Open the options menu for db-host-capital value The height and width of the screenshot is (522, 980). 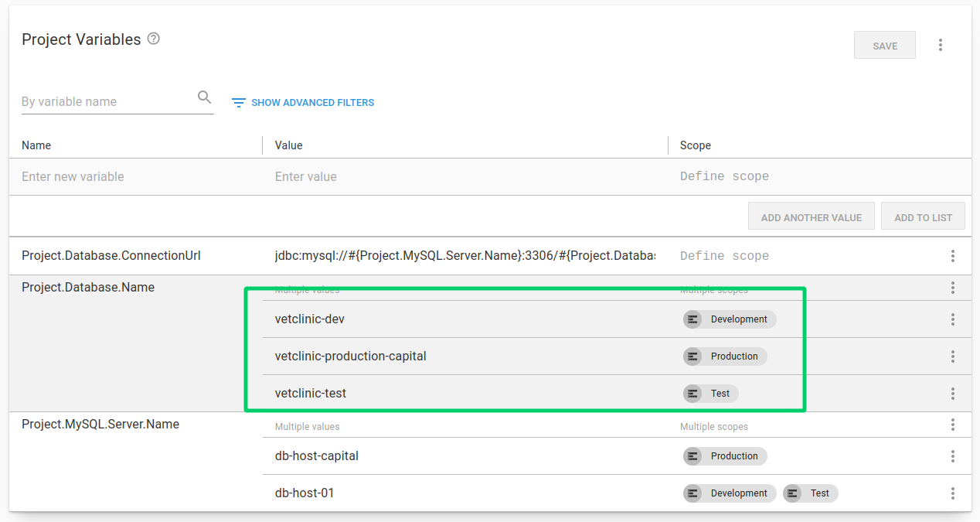point(953,455)
